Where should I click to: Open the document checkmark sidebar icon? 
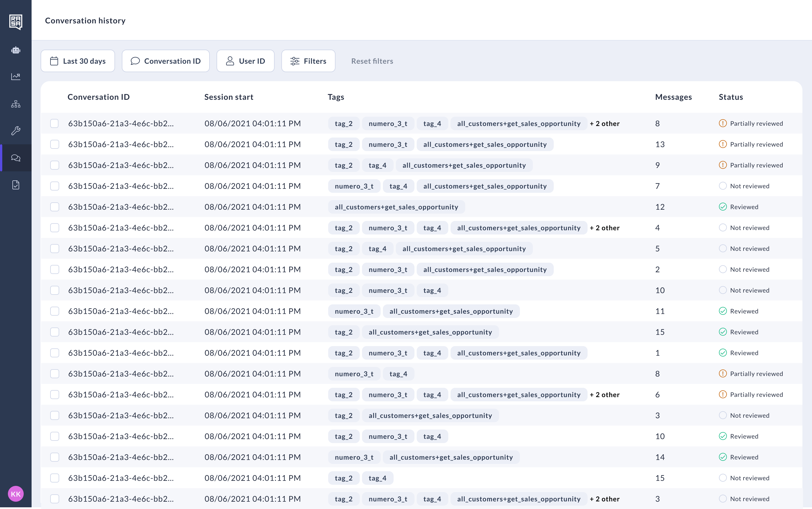click(x=16, y=185)
